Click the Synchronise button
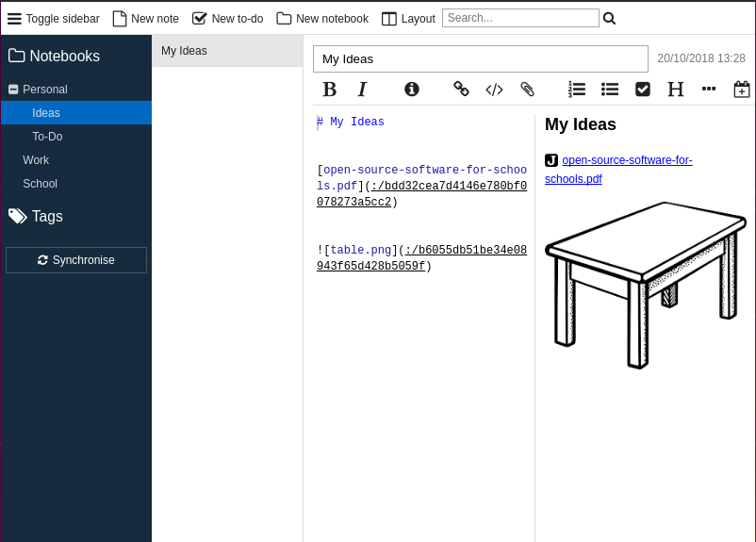Viewport: 756px width, 542px height. pos(76,260)
